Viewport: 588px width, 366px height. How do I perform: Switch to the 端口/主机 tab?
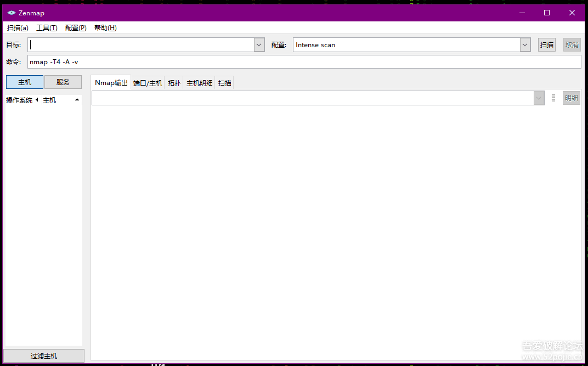(x=148, y=83)
